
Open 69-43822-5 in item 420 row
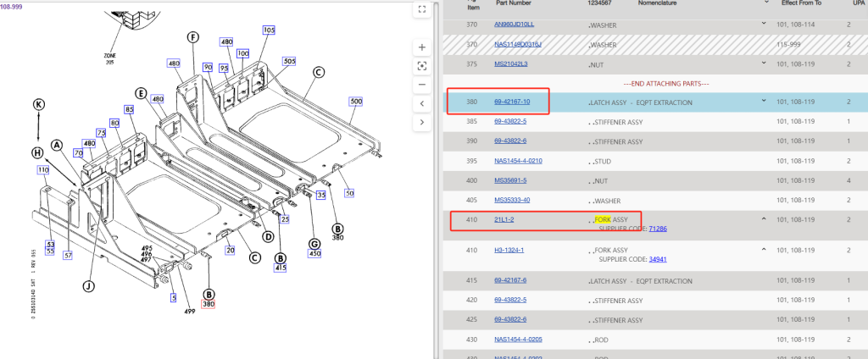pos(509,301)
